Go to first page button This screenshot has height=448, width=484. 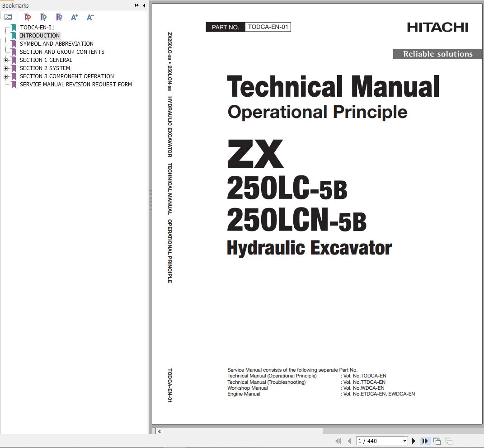[338, 441]
